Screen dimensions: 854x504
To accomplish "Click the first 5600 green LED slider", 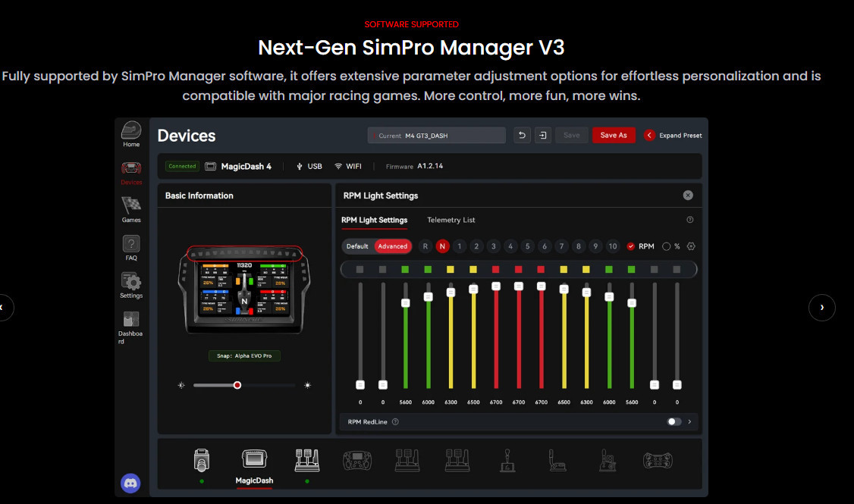I will point(405,303).
